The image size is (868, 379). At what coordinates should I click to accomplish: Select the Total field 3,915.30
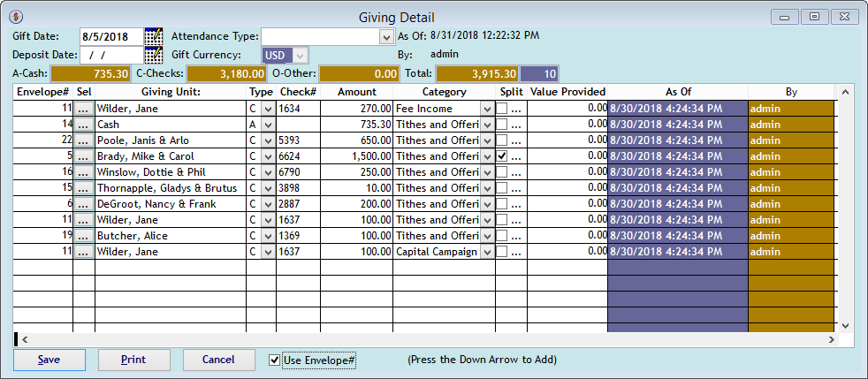click(477, 73)
